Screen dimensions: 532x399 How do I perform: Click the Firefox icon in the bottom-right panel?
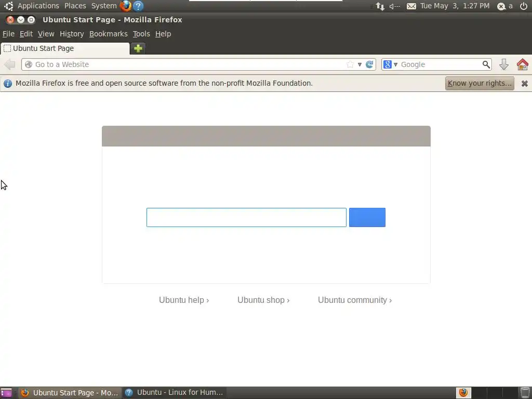pos(463,393)
